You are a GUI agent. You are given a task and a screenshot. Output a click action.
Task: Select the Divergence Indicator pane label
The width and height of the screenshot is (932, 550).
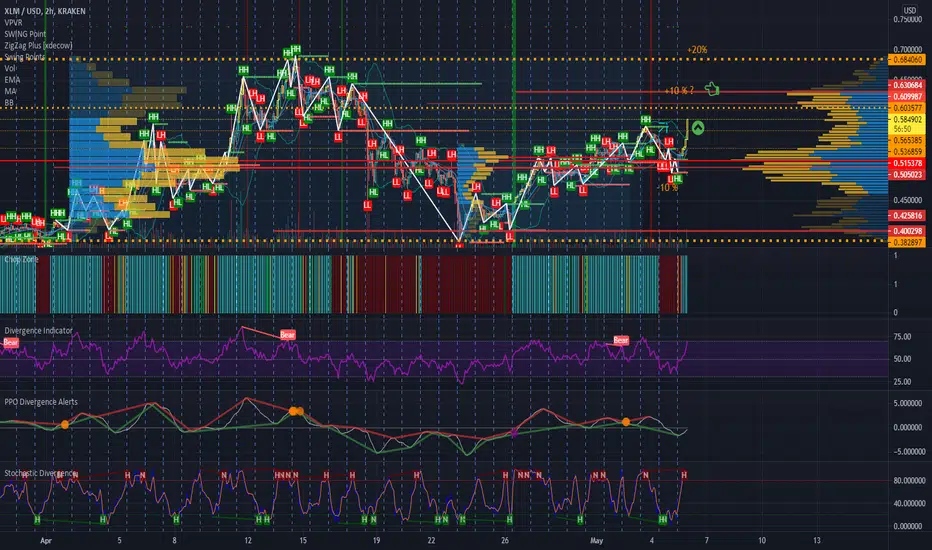pos(39,331)
